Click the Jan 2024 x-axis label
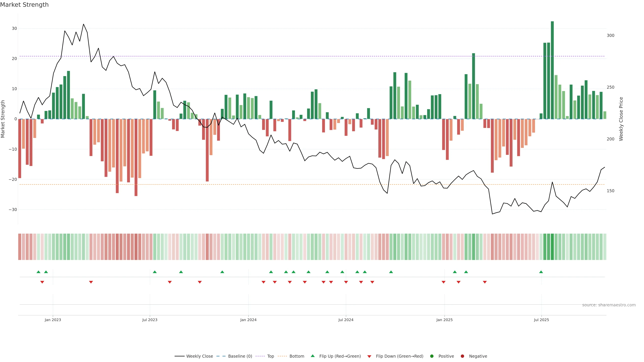 pyautogui.click(x=248, y=320)
